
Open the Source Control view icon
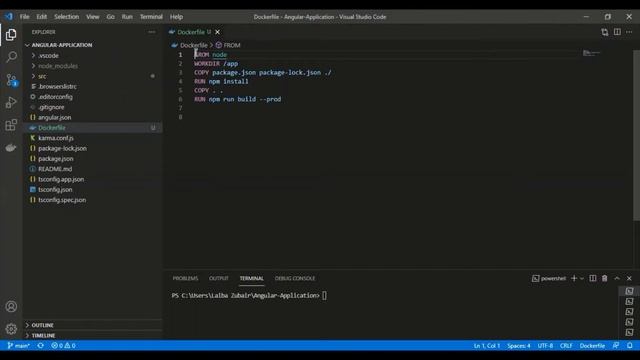tap(11, 80)
